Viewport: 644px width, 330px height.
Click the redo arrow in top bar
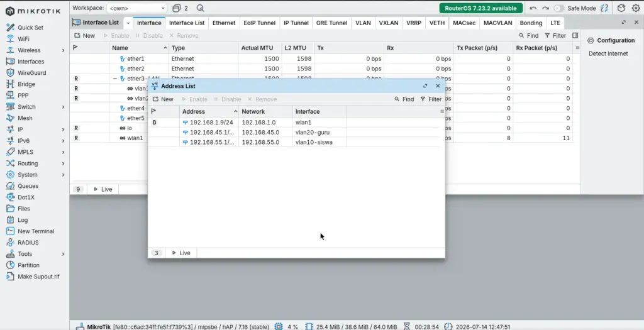click(545, 8)
